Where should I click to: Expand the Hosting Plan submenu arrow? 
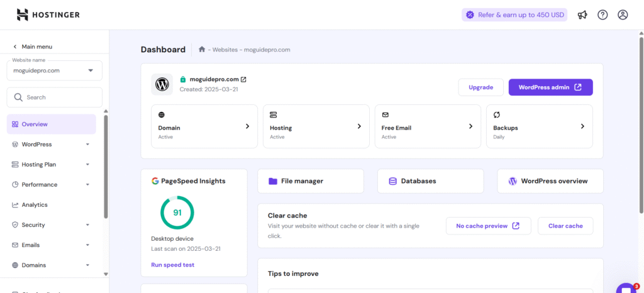tap(87, 165)
